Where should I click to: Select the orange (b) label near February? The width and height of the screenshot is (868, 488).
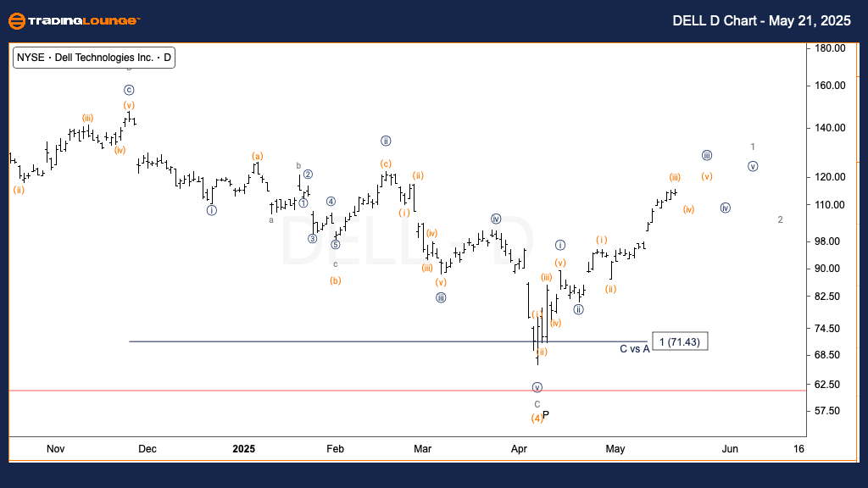[x=336, y=280]
